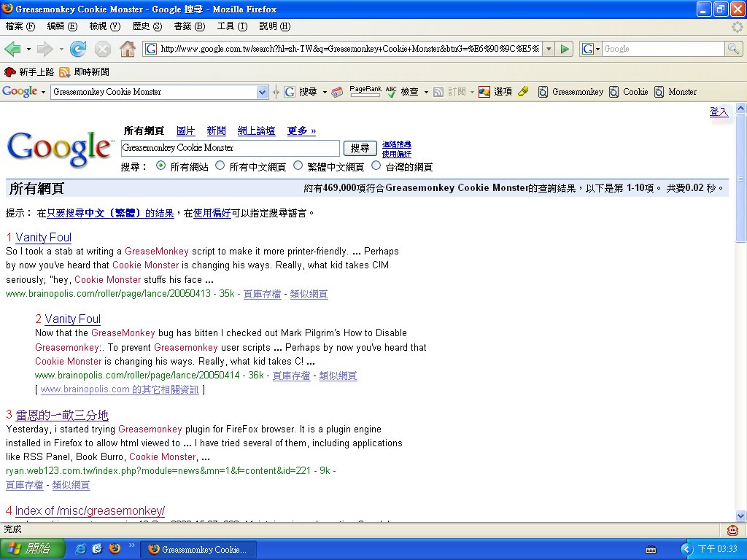747x560 pixels.
Task: Open Forward button history dropdown
Action: point(61,49)
